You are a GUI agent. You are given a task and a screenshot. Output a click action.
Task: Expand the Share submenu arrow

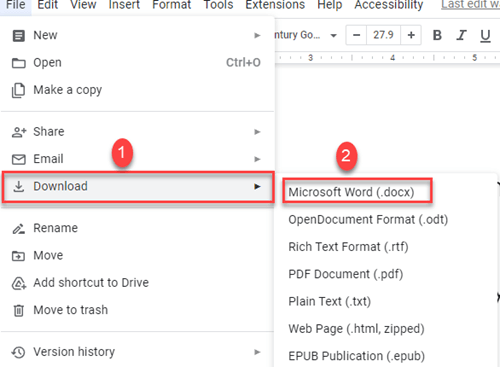(257, 132)
